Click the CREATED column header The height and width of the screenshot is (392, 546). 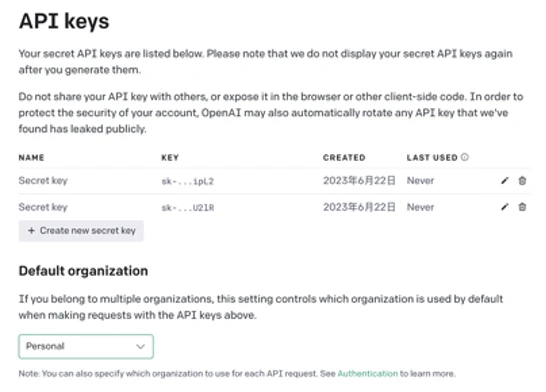click(x=344, y=157)
